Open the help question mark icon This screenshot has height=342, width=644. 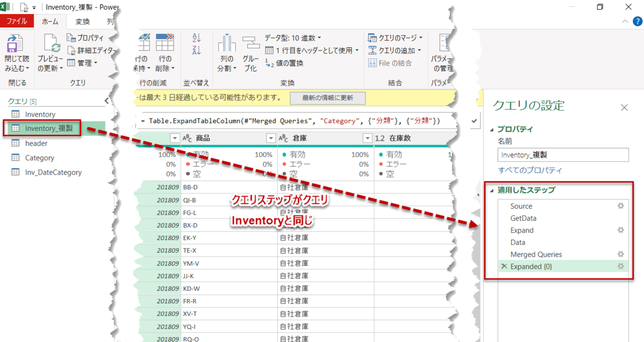[x=636, y=21]
